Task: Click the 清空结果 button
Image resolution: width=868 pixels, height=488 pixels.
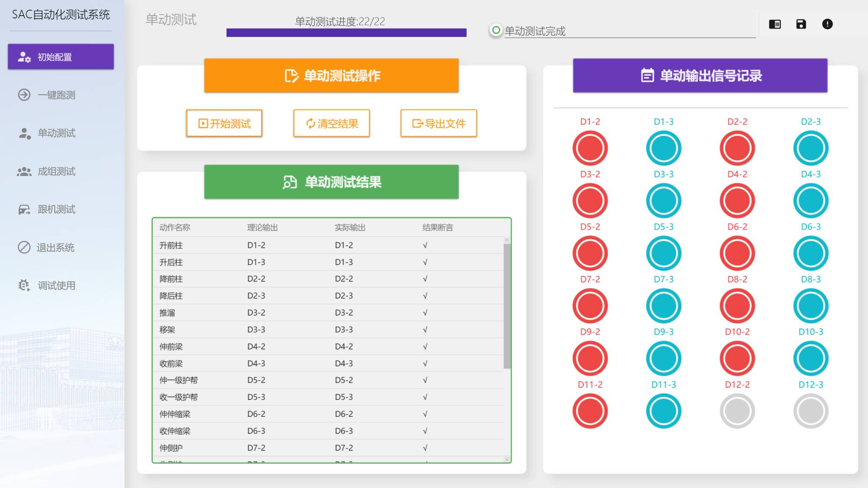Action: [x=332, y=124]
